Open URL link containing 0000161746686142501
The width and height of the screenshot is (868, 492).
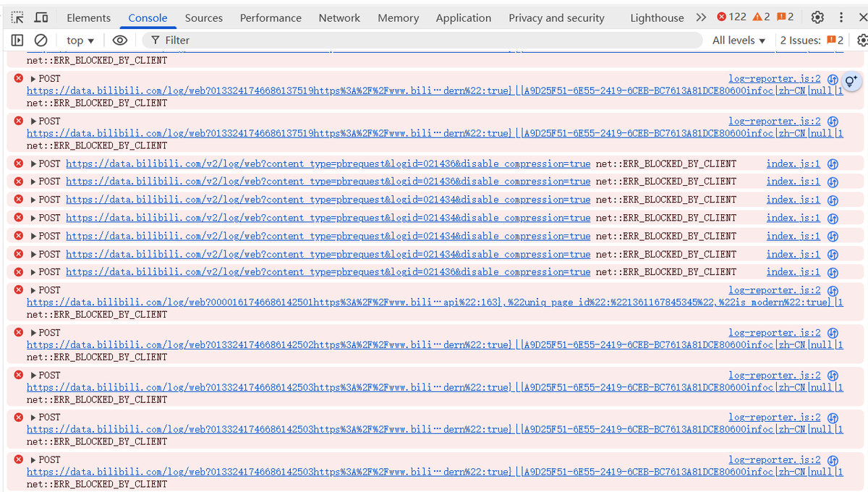(x=435, y=302)
